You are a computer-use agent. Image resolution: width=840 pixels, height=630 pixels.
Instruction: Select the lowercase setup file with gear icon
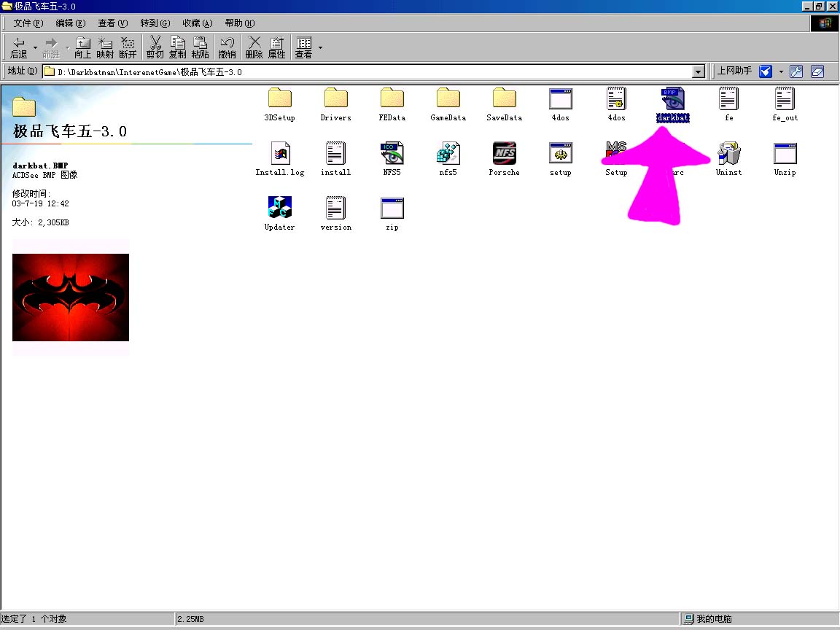tap(560, 159)
